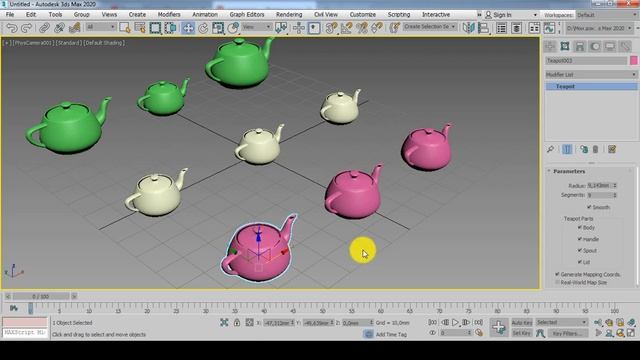
Task: Click the Select and Manipulate icon
Action: coord(299,28)
